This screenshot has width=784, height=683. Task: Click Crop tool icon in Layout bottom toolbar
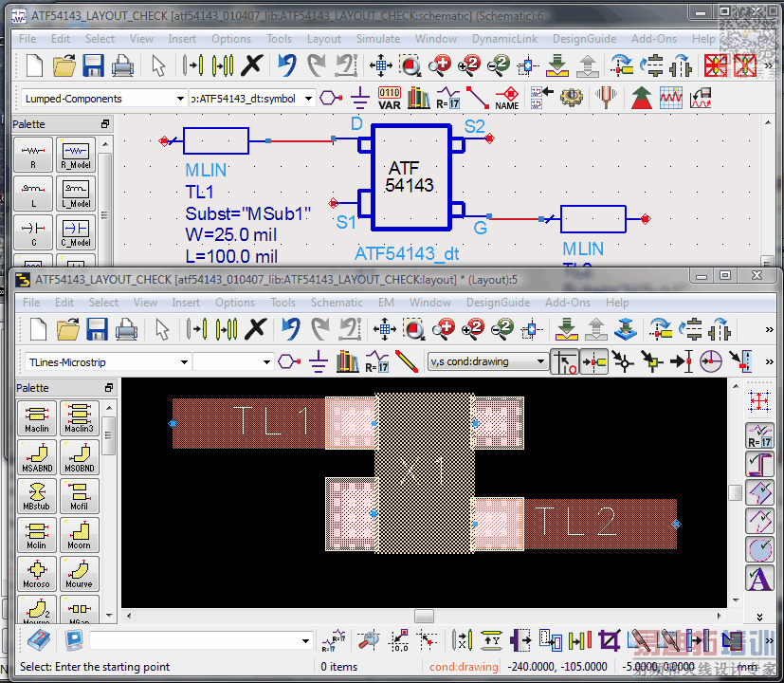[609, 640]
